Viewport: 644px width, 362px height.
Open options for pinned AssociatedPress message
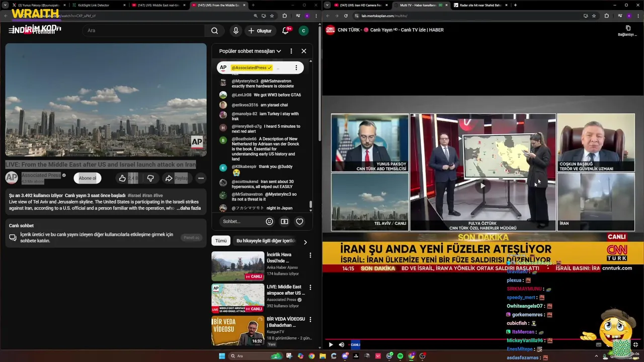tap(296, 67)
